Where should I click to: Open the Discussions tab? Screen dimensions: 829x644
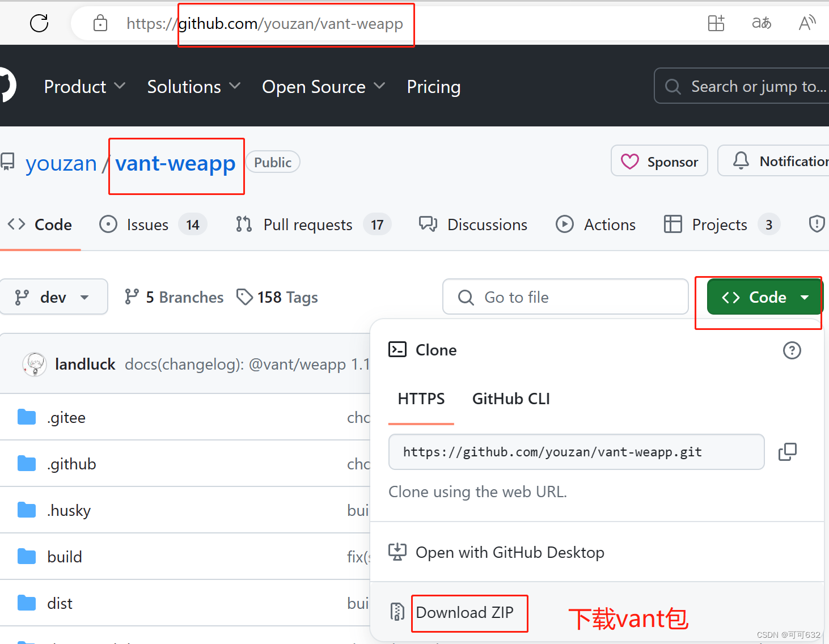[x=473, y=224]
